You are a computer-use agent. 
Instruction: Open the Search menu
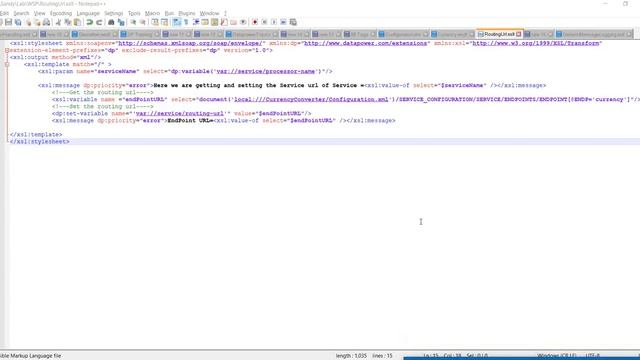(21, 13)
